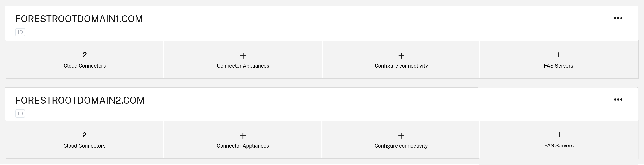Click the ID badge under FORESTROOTDOMAIN2.COM

point(20,114)
